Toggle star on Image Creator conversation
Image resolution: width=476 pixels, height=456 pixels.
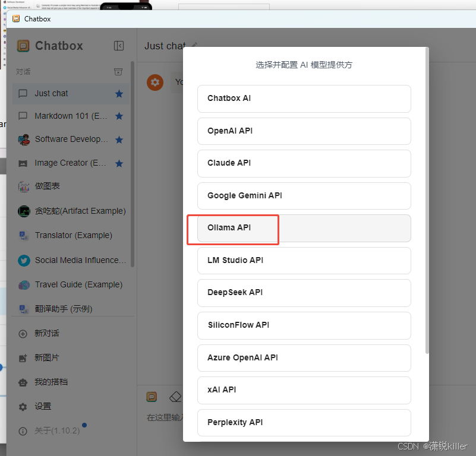click(x=119, y=163)
